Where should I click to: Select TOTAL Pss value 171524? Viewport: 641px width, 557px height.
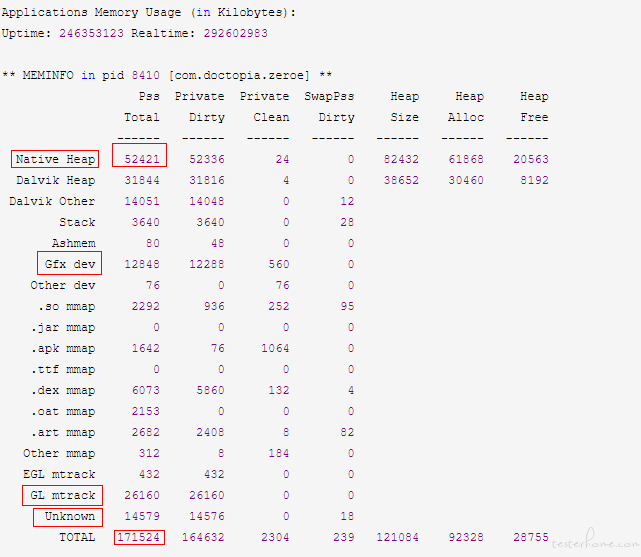click(139, 538)
